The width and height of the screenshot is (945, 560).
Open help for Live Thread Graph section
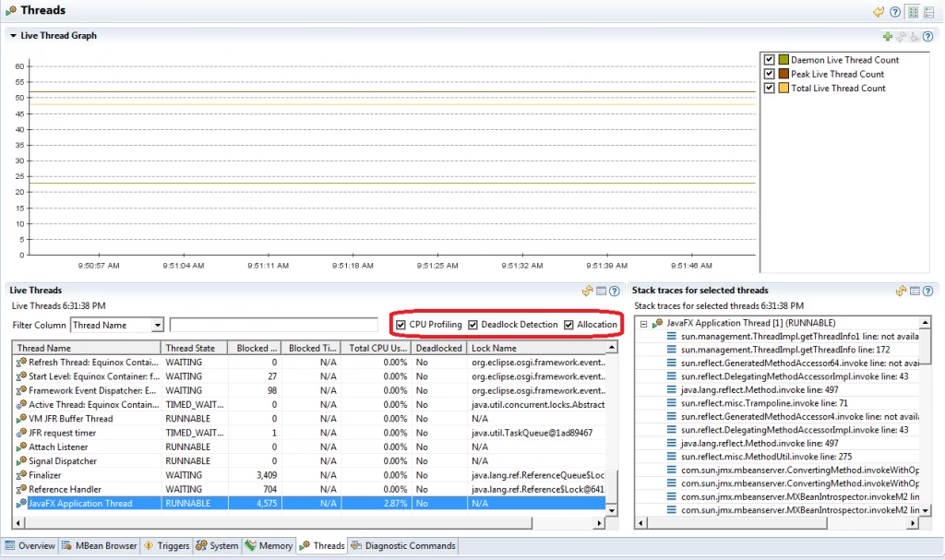[928, 36]
